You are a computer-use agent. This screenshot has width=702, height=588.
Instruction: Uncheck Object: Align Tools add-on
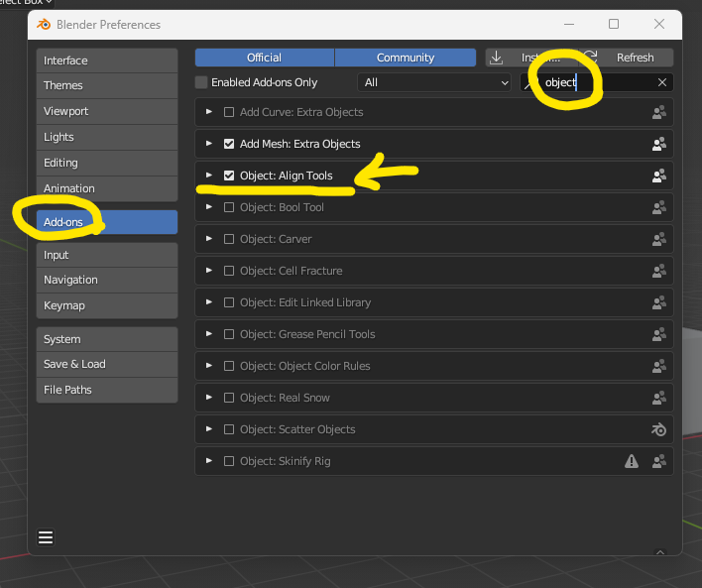pyautogui.click(x=229, y=176)
